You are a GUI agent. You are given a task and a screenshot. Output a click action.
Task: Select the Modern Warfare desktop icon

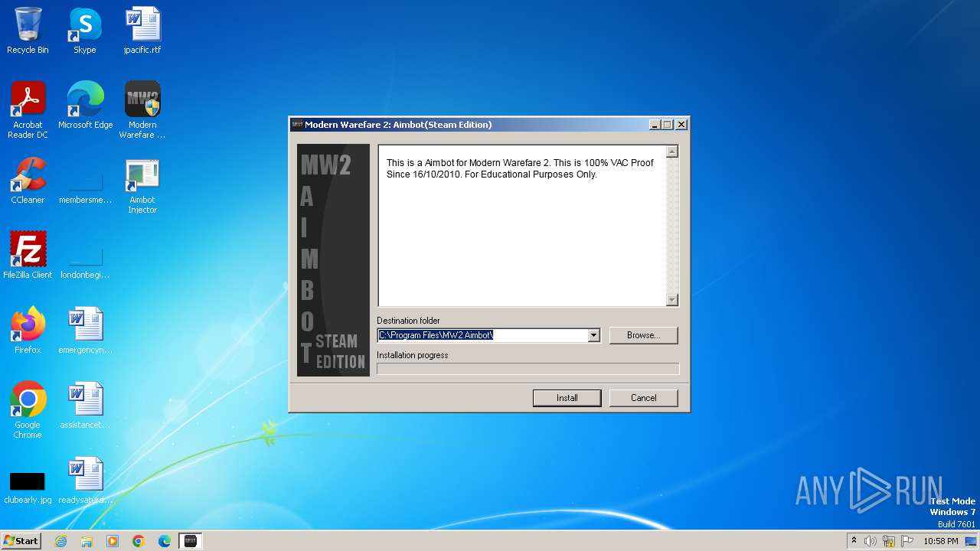coord(142,110)
